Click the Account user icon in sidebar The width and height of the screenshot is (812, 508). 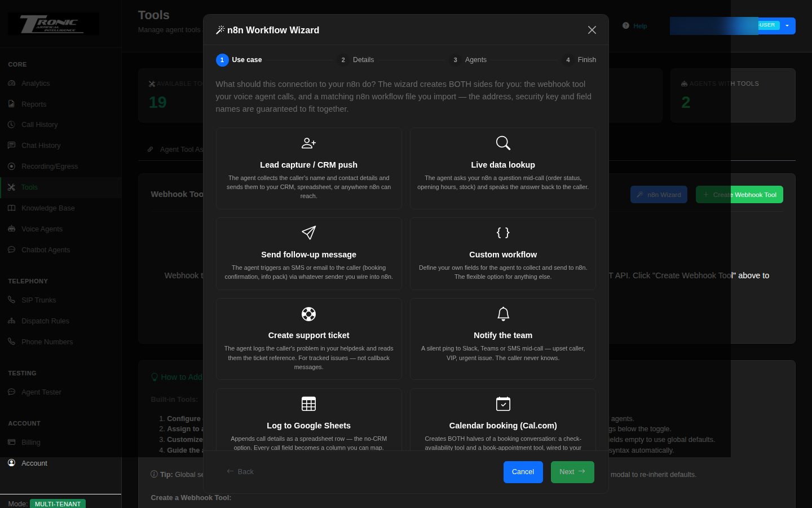(x=12, y=463)
